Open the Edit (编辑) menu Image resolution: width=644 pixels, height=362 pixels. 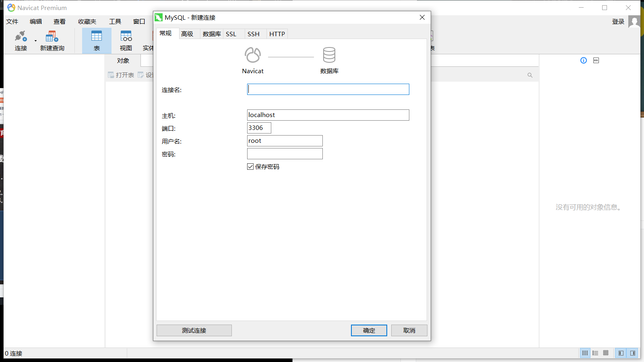pos(36,22)
